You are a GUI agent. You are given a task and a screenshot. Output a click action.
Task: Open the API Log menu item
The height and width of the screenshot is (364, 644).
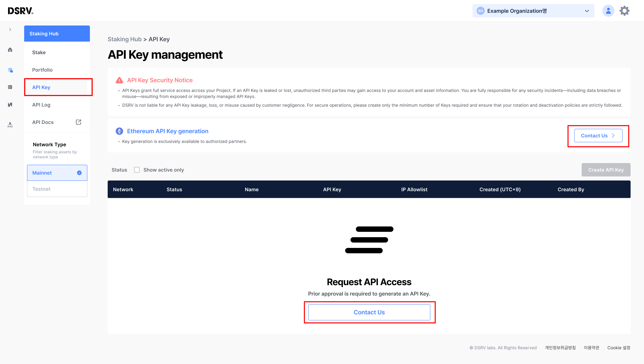point(41,105)
